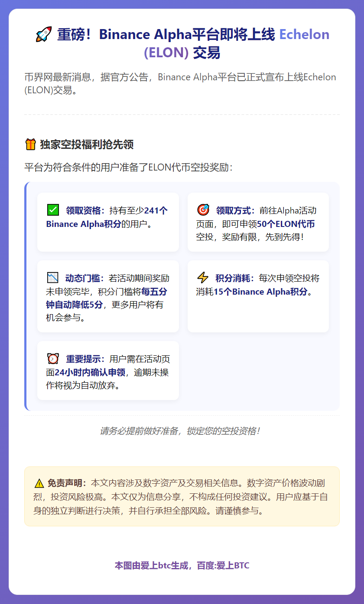Click the bold text 15个Binance Alpha积分
Viewport: 364px width, 604px height.
coord(260,292)
